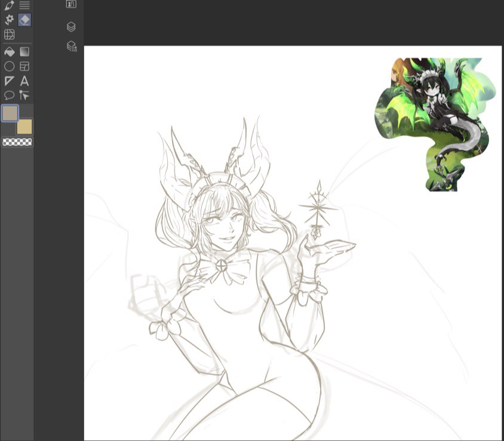Select the Ruler triangle tool
504x441 pixels.
click(9, 81)
